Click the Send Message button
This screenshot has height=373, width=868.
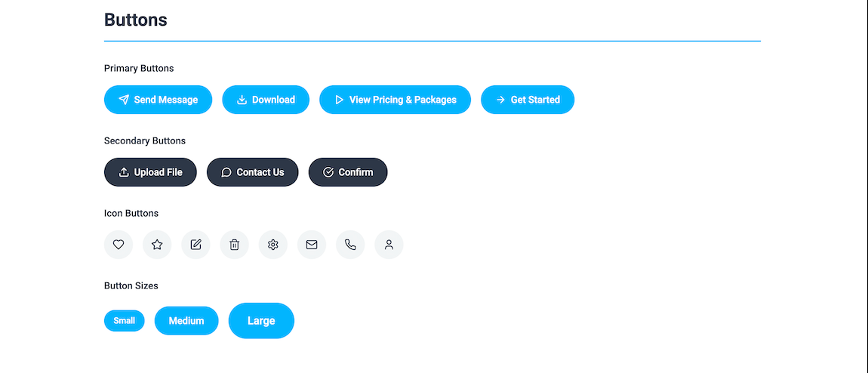pos(158,100)
